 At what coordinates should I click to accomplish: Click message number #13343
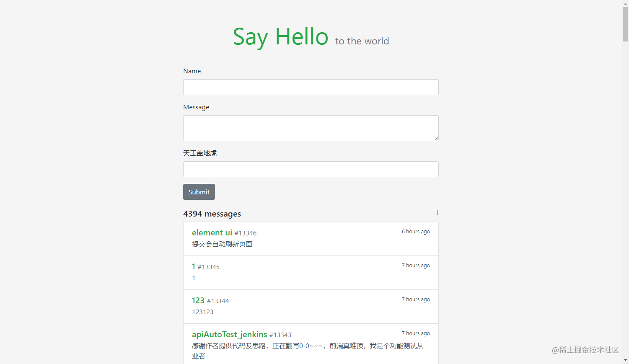[x=281, y=335]
